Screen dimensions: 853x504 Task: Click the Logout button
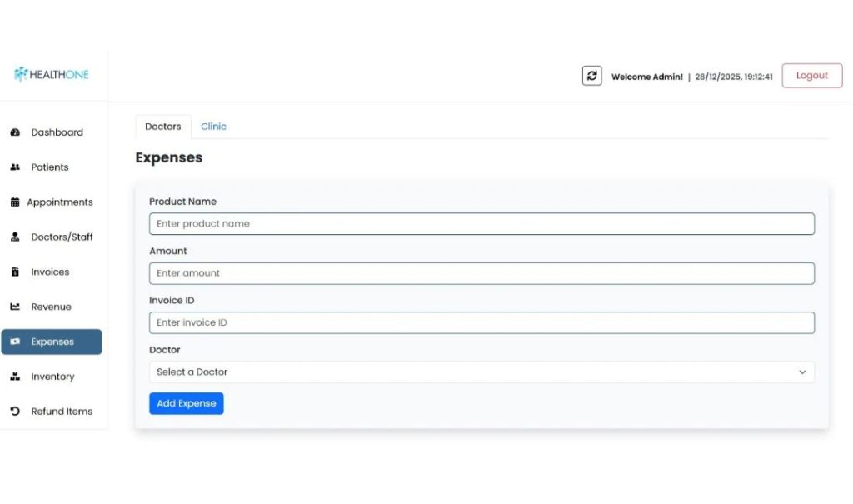[x=811, y=76]
